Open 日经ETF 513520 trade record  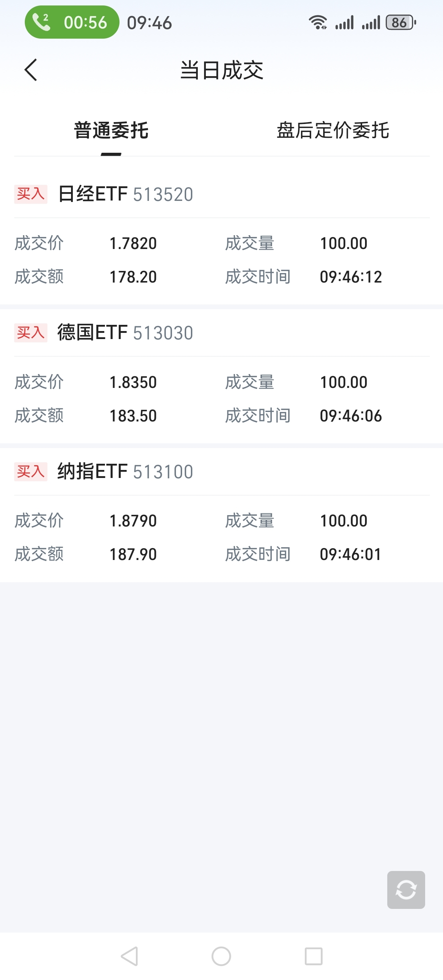click(x=221, y=236)
